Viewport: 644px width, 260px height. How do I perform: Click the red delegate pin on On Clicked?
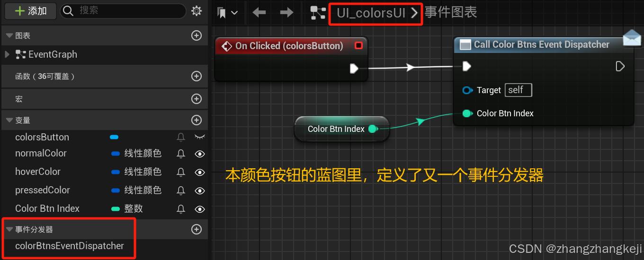[x=359, y=45]
